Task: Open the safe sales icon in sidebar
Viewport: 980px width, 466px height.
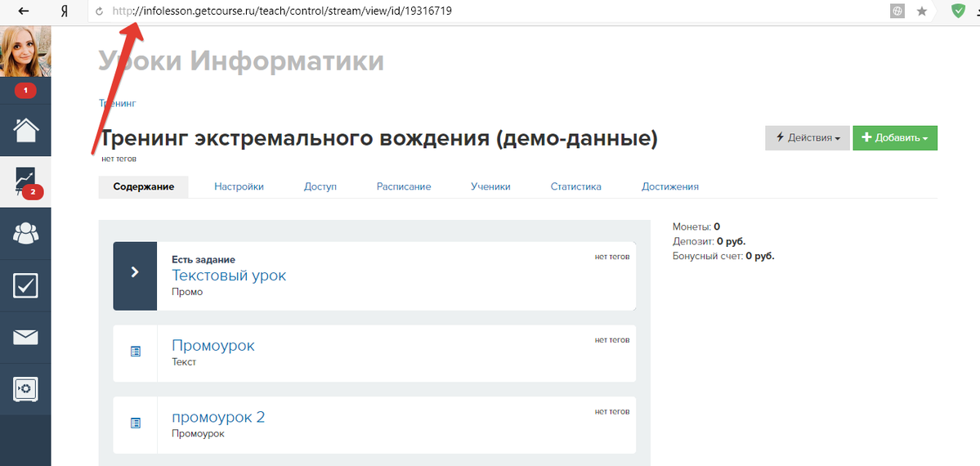Action: (x=25, y=389)
